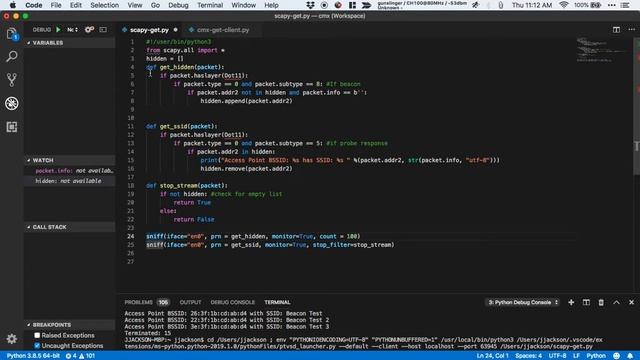Select watch expression hidden
The height and width of the screenshot is (360, 640).
69,181
